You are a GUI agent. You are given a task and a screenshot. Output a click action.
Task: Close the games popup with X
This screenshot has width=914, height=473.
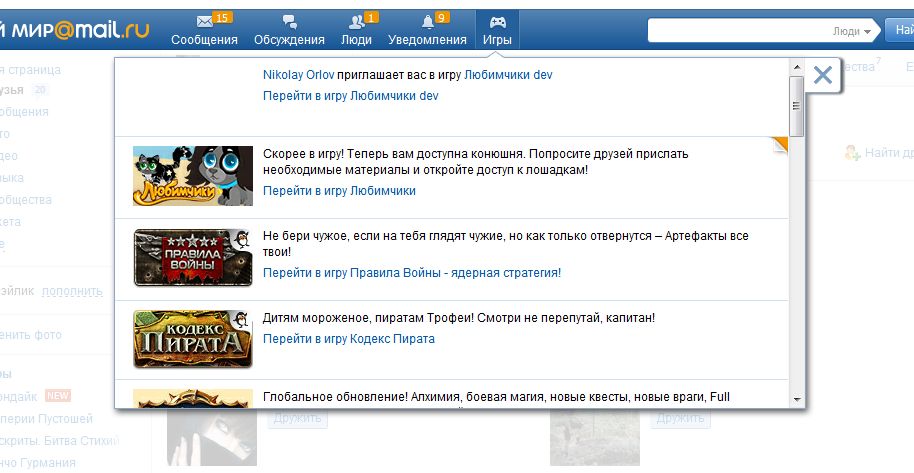pos(822,75)
